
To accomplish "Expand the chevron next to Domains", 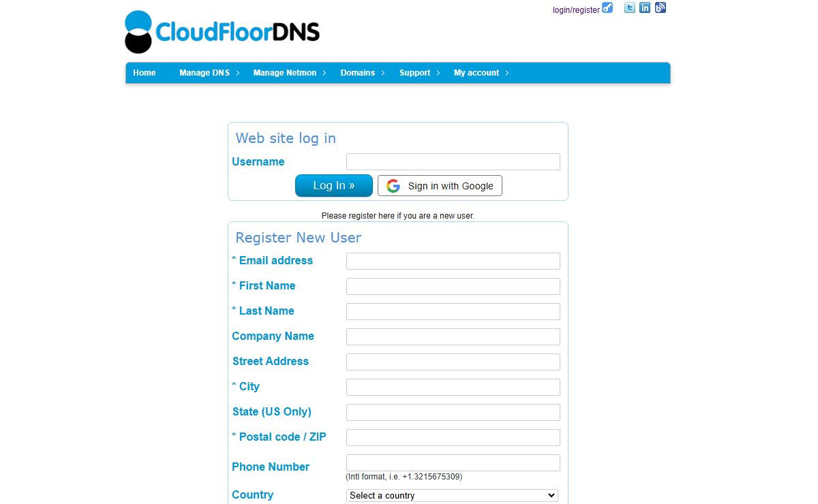I will [x=383, y=73].
